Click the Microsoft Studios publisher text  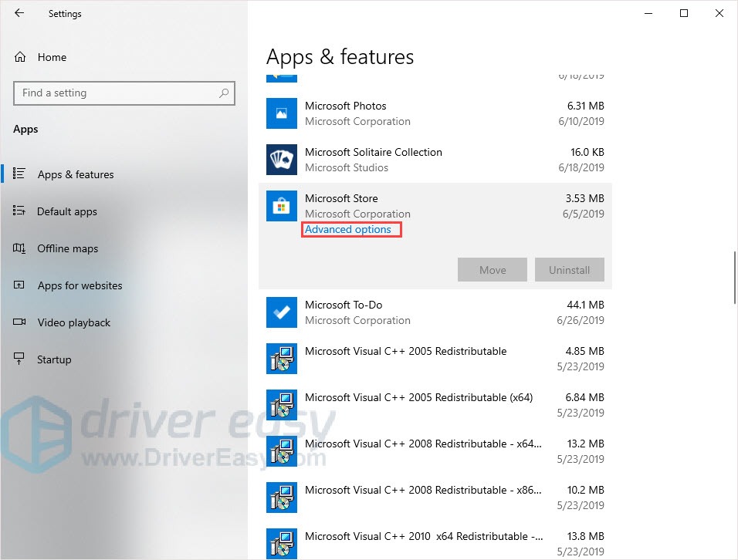pos(347,167)
